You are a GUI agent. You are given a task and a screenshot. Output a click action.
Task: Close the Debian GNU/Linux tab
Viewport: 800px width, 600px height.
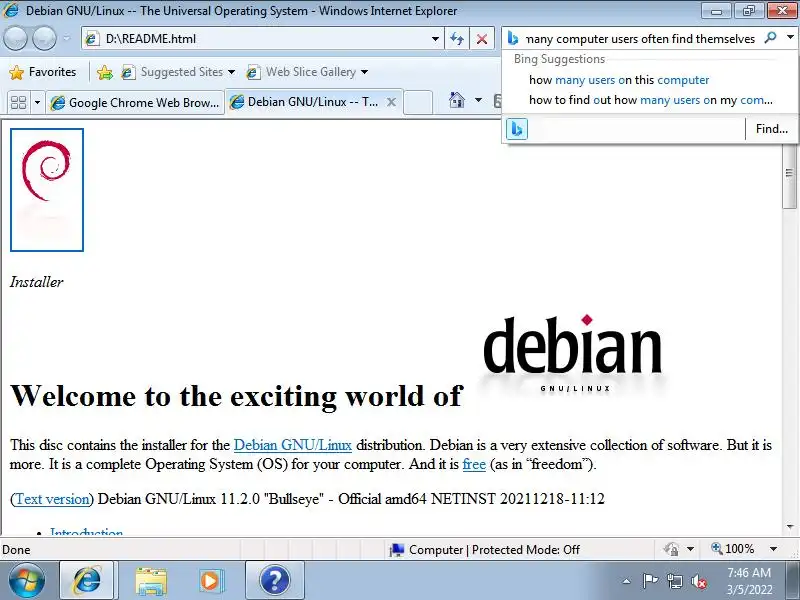click(391, 102)
